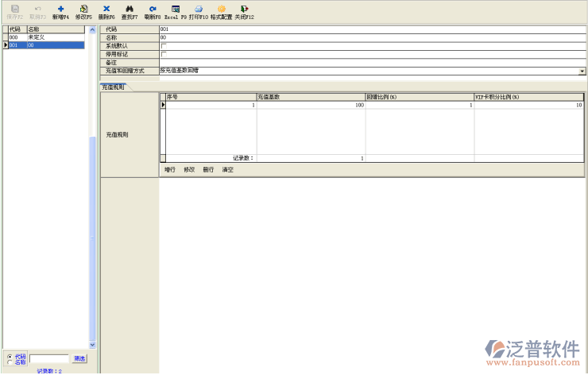Viewport: 588px width, 375px height.
Task: Click the filter text input box
Action: coord(49,359)
